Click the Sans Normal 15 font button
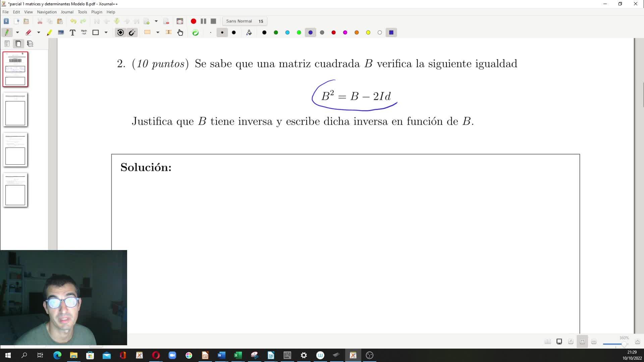The width and height of the screenshot is (644, 362). click(244, 21)
